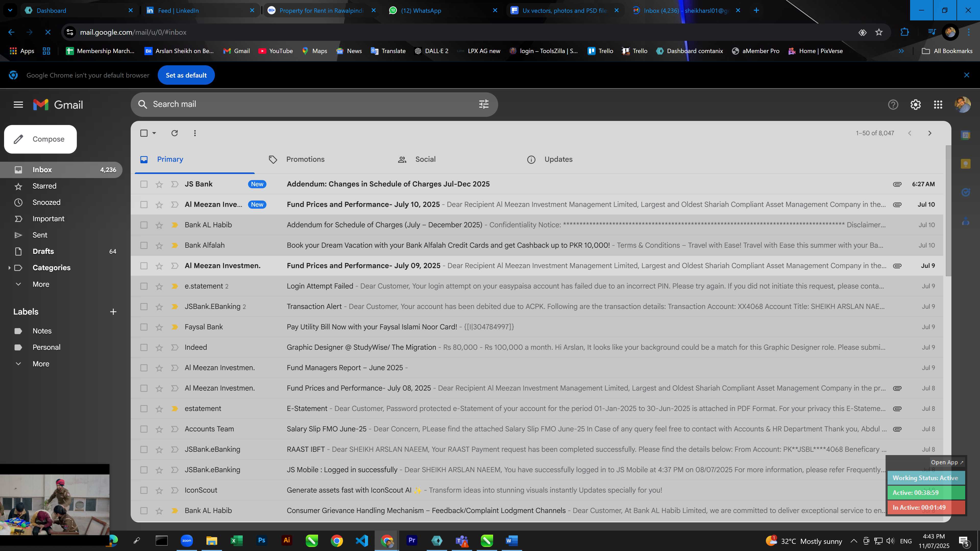Open Google Keep side panel icon
This screenshot has width=980, height=551.
coord(965,164)
